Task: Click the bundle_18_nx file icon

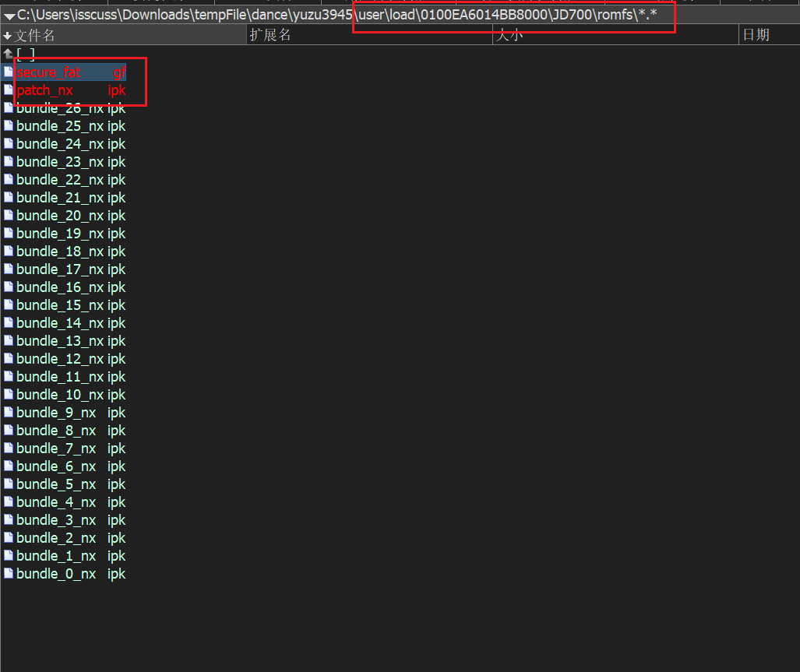Action: point(9,252)
